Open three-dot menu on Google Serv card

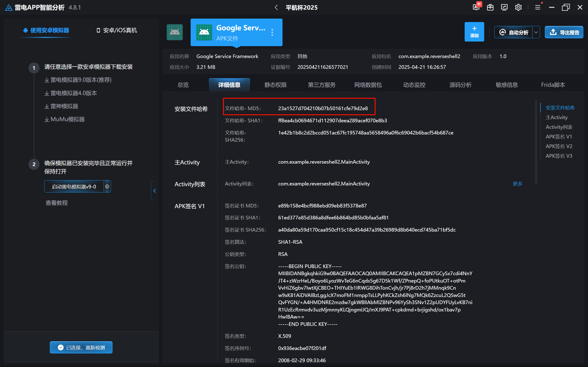[x=272, y=33]
